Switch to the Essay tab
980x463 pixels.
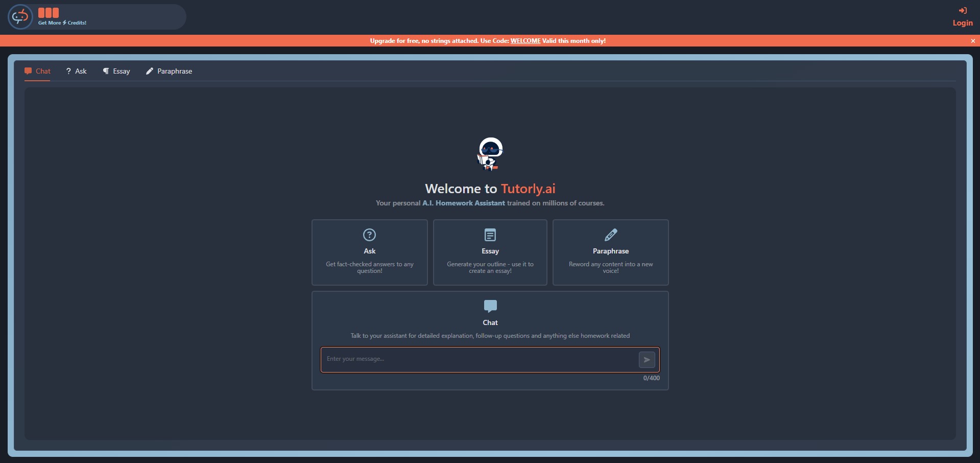(116, 71)
